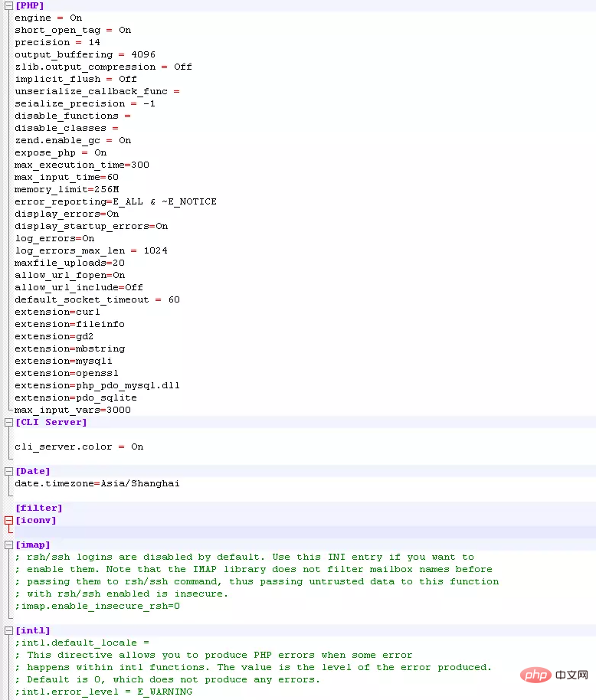Place cursor on engine = On line

[48, 18]
